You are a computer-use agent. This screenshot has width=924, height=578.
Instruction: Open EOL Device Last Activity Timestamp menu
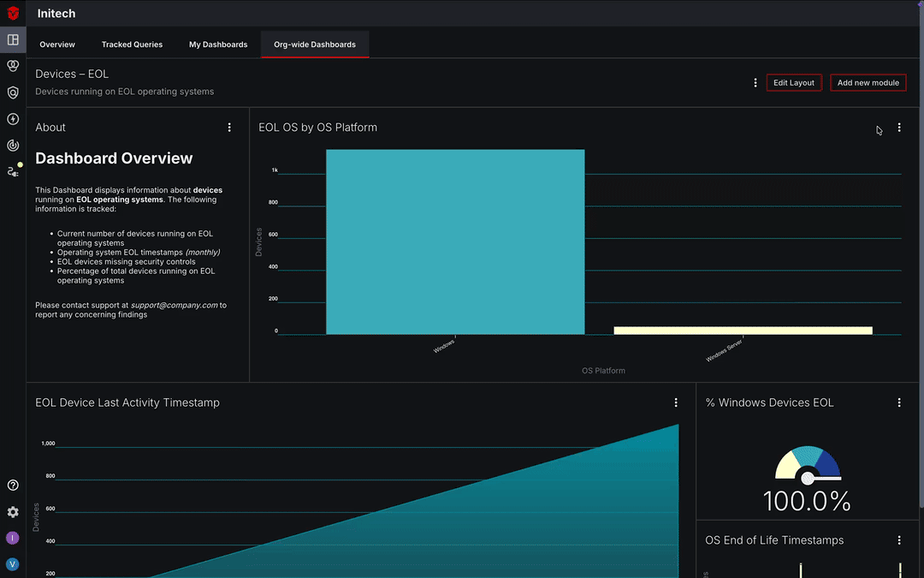[x=676, y=402]
